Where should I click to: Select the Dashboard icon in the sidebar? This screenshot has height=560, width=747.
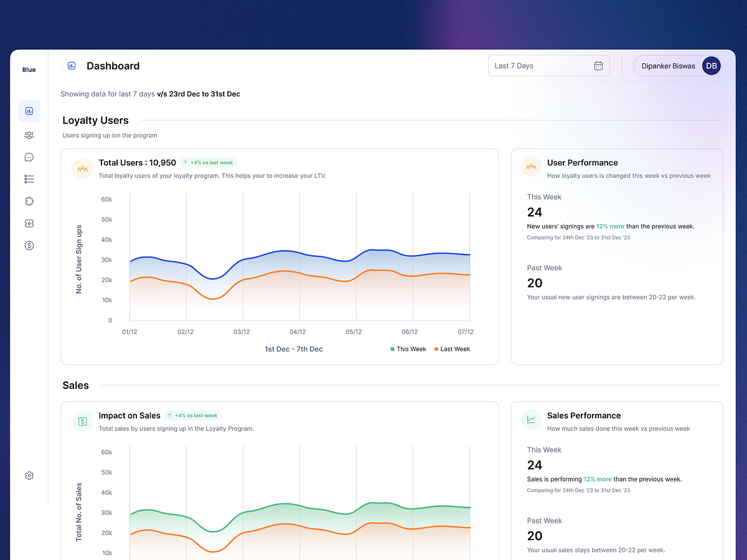pos(29,111)
